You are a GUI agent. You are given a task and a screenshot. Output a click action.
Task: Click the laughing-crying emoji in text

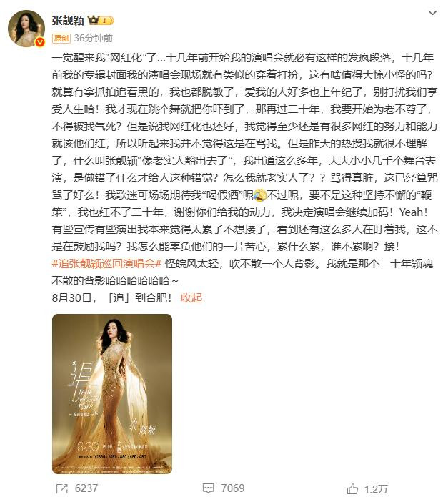[259, 195]
